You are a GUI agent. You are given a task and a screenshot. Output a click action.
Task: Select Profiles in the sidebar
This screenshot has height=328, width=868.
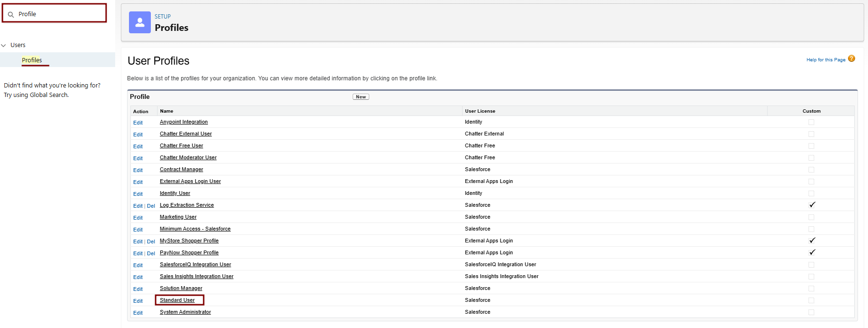point(32,60)
